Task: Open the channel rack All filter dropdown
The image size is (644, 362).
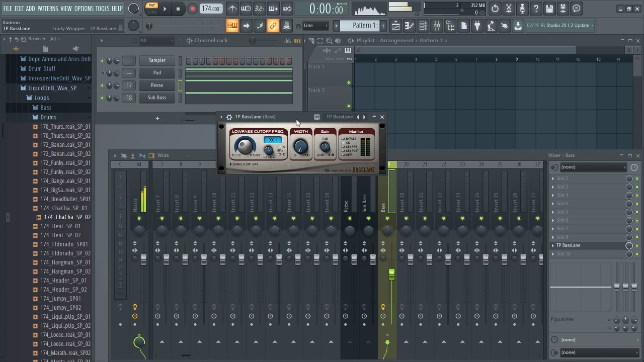Action: 156,40
